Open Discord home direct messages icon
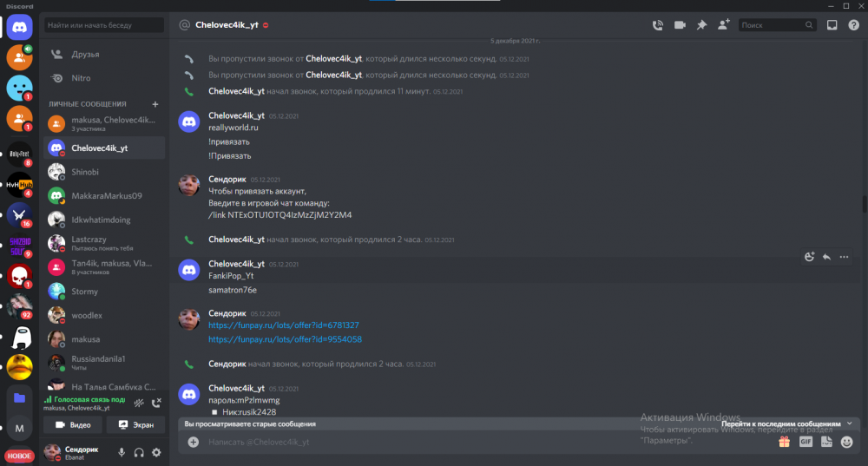Screen dimensions: 868x466 (19, 27)
